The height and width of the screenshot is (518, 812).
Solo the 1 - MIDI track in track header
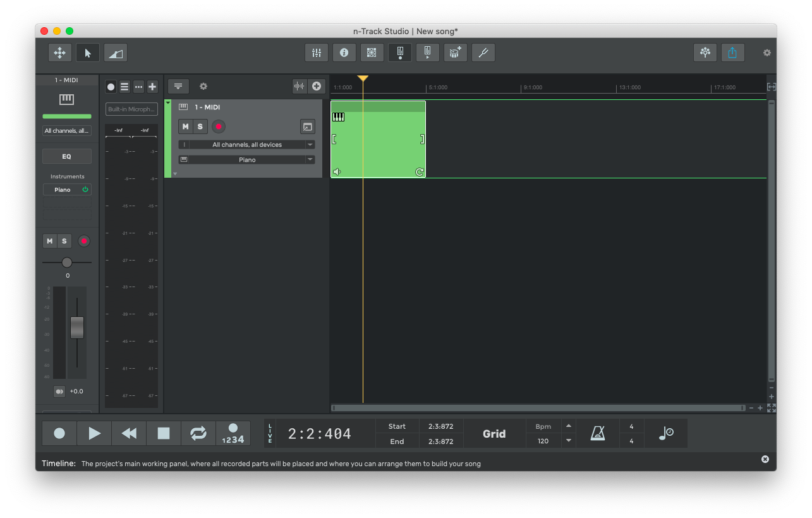pyautogui.click(x=200, y=126)
